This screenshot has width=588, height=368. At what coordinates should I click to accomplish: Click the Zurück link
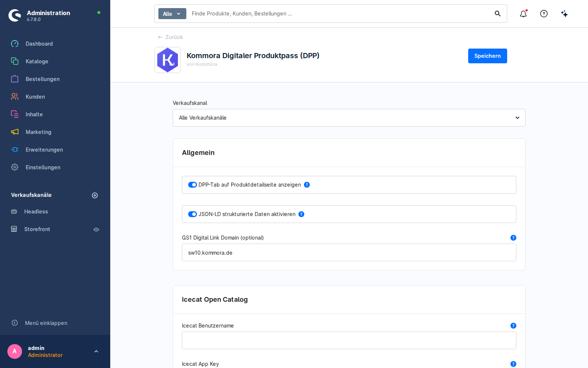171,37
